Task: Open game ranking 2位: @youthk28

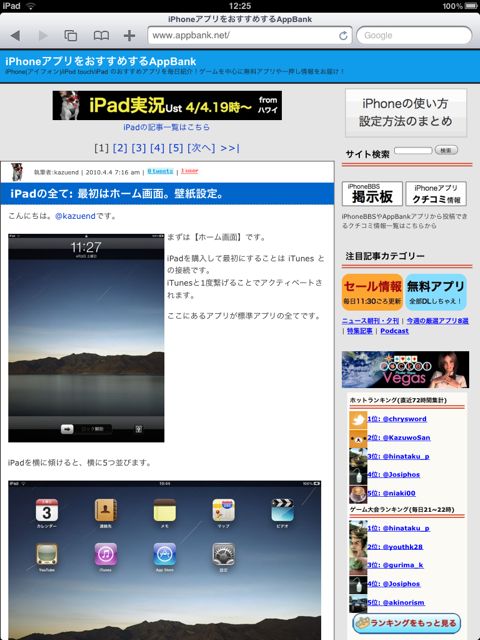Action: pos(395,547)
